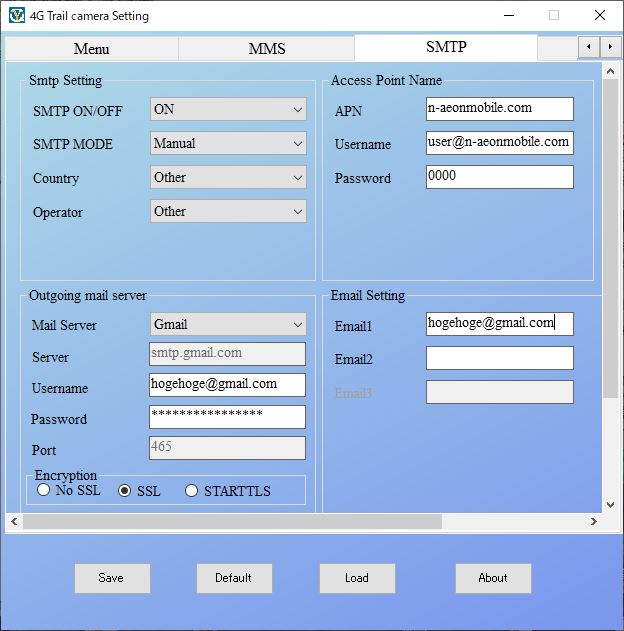Switch to the MMS tab
The image size is (624, 631).
pyautogui.click(x=267, y=49)
